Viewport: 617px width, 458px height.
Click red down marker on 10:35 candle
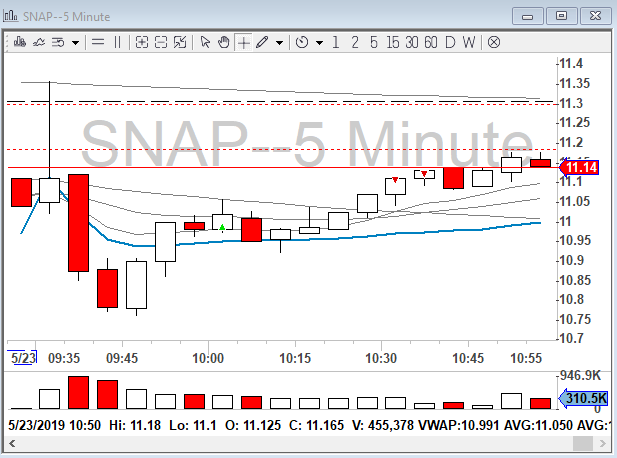tap(424, 174)
